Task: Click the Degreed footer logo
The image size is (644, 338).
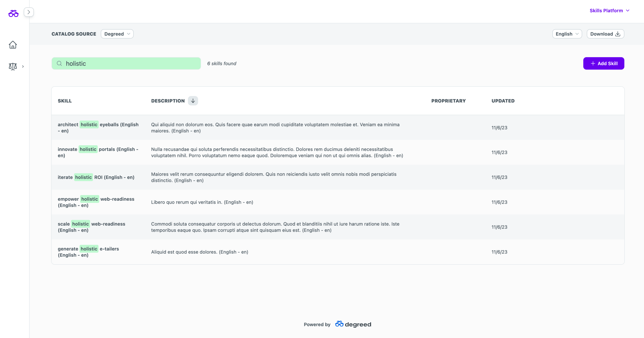Action: 353,324
